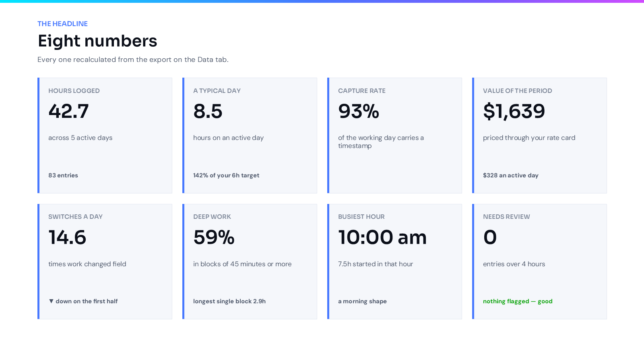
Task: Click the CAPTURE RATE label
Action: coord(362,91)
